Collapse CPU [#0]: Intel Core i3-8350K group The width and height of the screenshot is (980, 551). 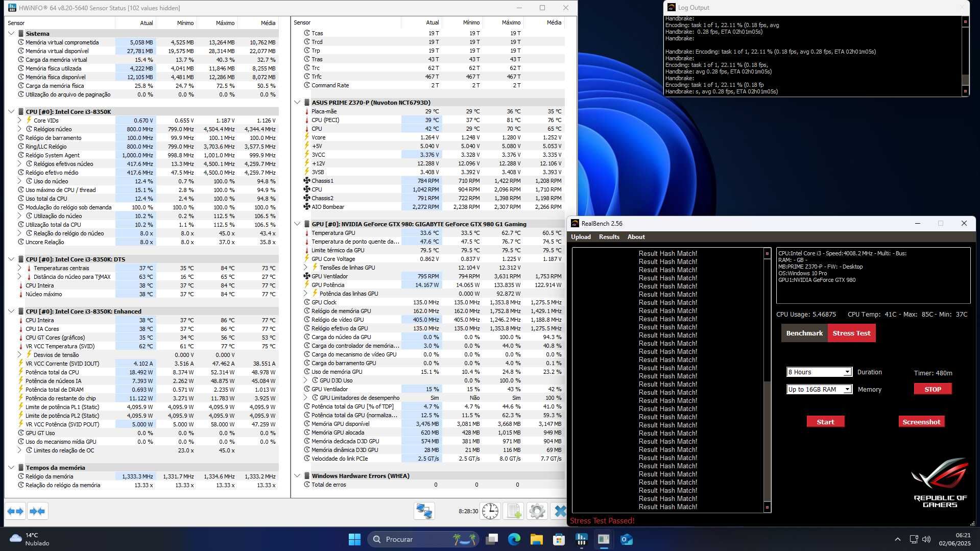click(11, 111)
